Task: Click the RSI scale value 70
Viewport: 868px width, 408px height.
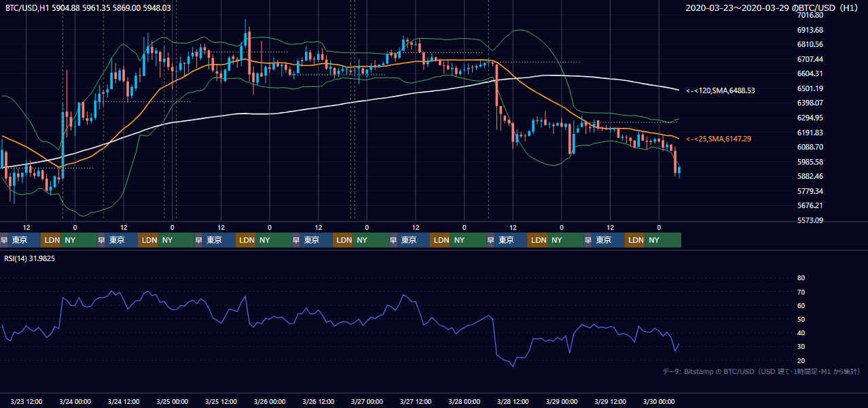Action: pos(801,292)
